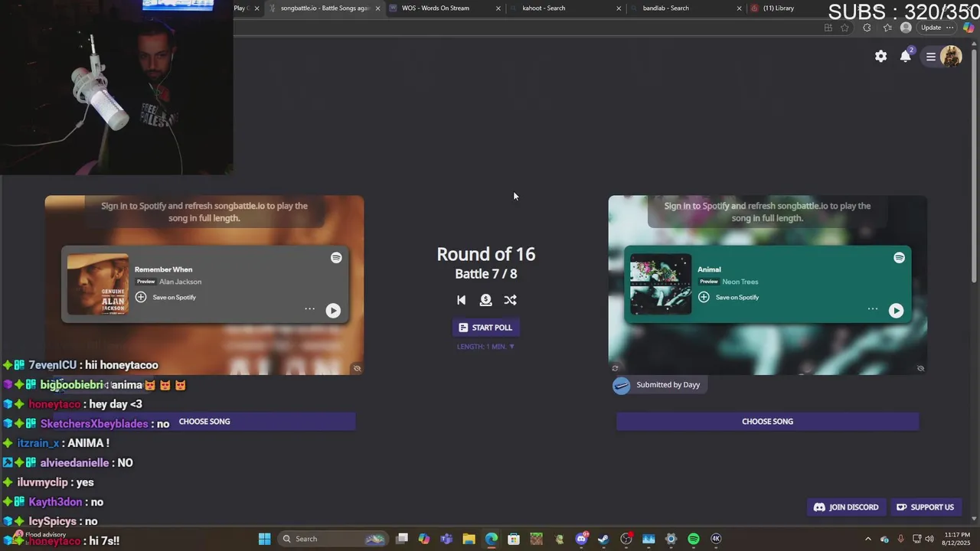Open the Copilot icon in the browser toolbar

[968, 28]
